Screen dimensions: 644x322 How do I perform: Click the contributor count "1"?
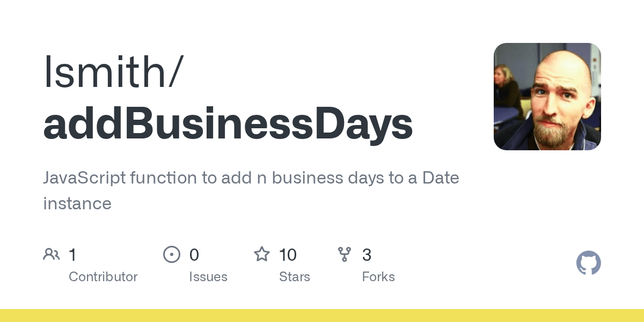click(73, 255)
